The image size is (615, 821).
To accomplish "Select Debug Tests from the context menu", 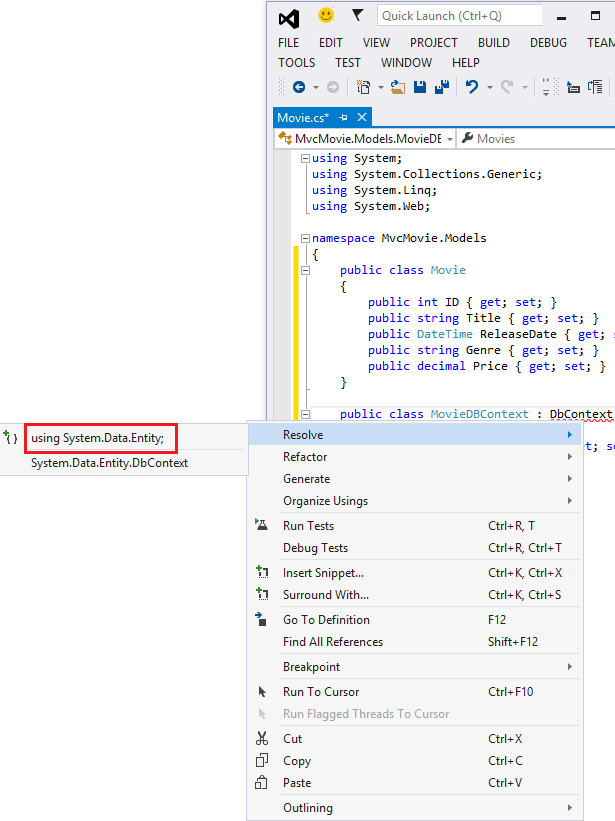I will click(x=415, y=548).
